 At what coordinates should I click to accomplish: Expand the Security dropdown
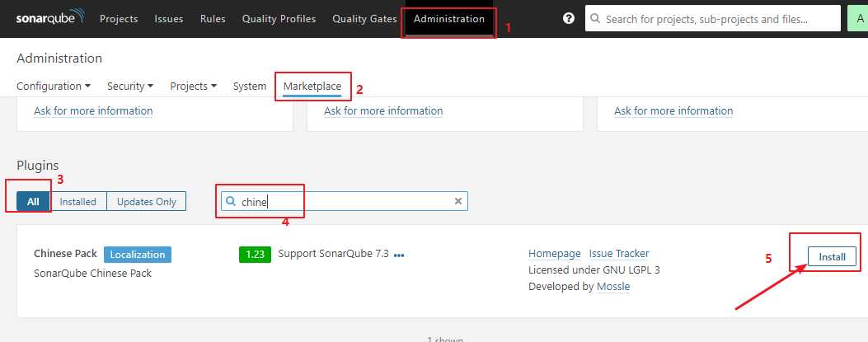[130, 87]
